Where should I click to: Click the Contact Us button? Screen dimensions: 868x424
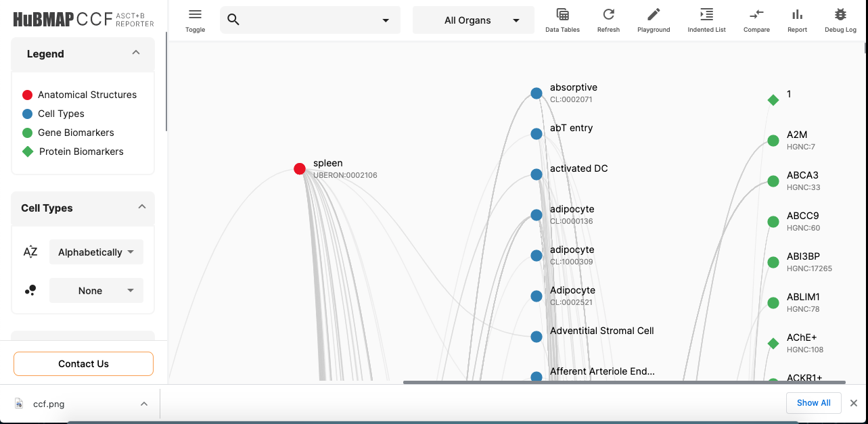[x=83, y=363]
